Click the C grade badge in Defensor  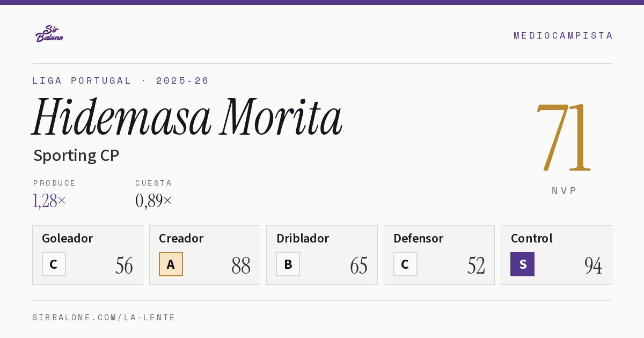pyautogui.click(x=405, y=264)
